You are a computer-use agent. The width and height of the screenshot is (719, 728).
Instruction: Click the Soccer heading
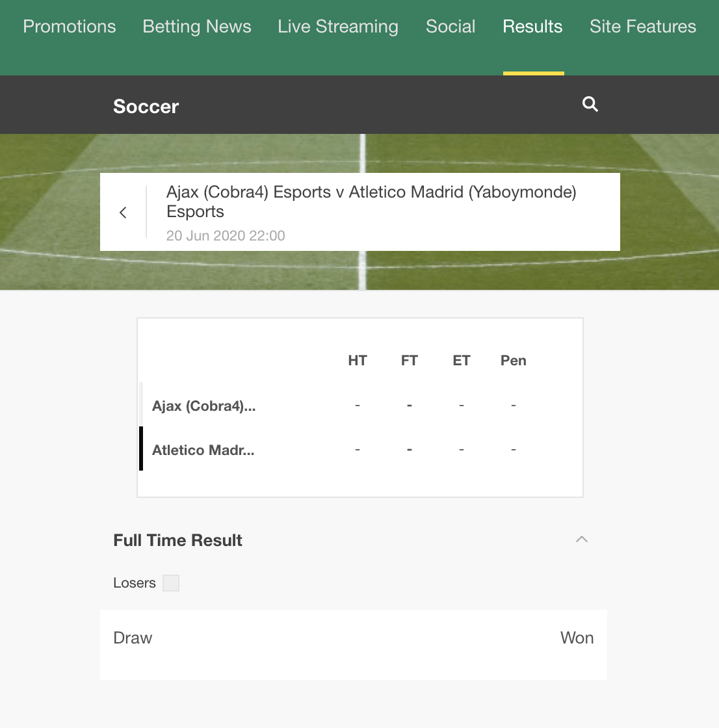click(x=146, y=107)
